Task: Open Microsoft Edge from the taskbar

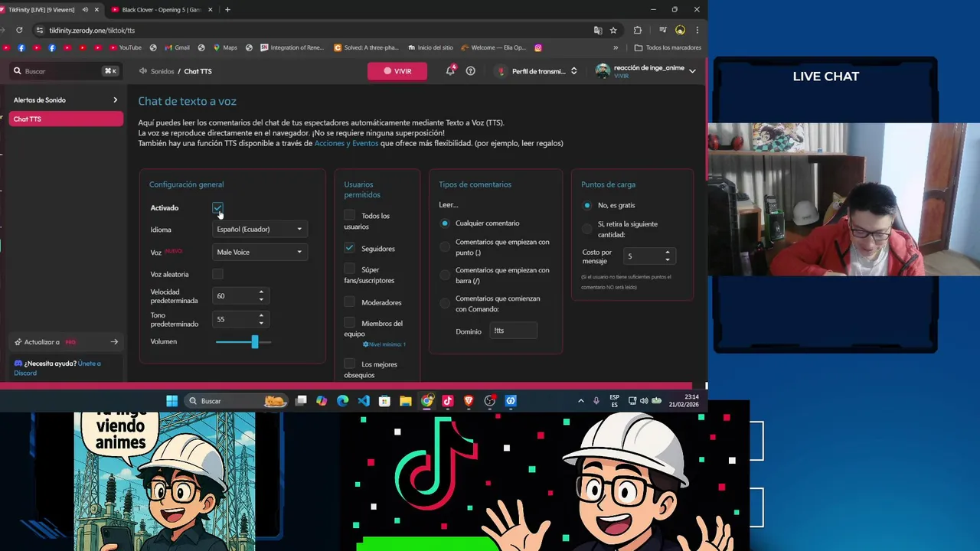Action: (342, 401)
